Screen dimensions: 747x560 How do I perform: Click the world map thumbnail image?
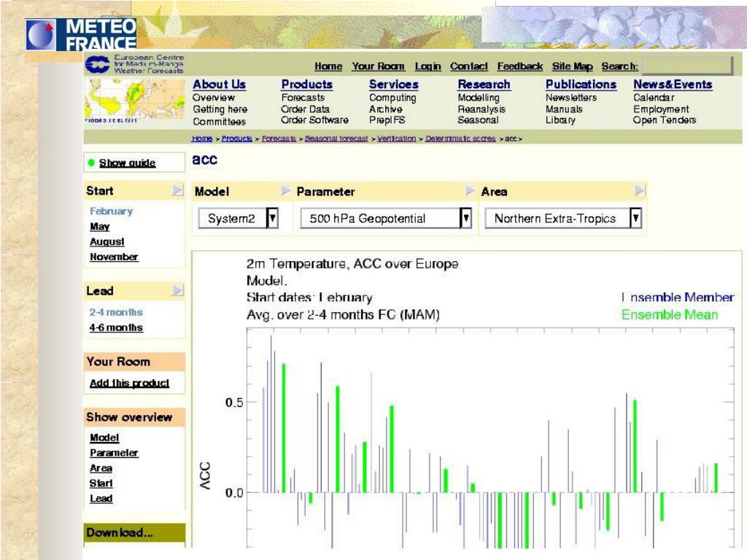[x=134, y=101]
